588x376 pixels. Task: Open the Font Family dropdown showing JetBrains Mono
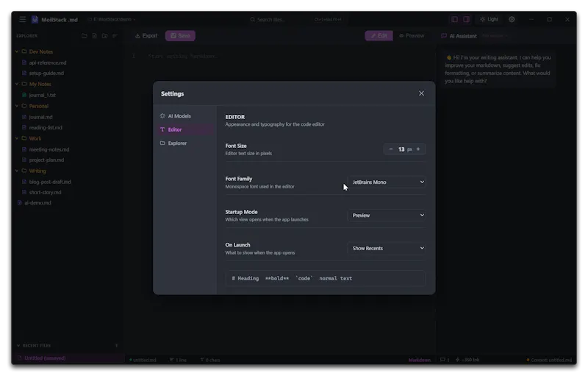pos(387,182)
